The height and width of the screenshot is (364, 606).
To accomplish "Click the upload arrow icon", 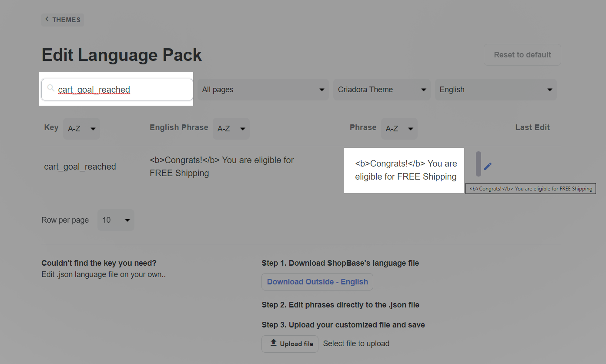I will [273, 343].
